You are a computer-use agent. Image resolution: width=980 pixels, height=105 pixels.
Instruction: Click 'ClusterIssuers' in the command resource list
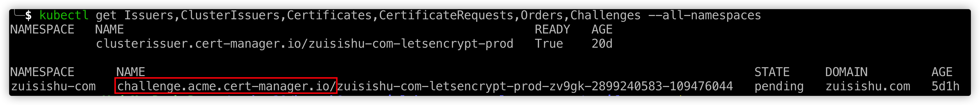pos(230,15)
